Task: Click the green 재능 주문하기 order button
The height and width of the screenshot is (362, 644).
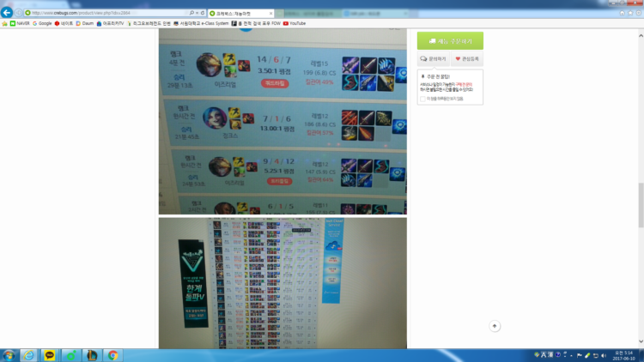Action: [450, 41]
